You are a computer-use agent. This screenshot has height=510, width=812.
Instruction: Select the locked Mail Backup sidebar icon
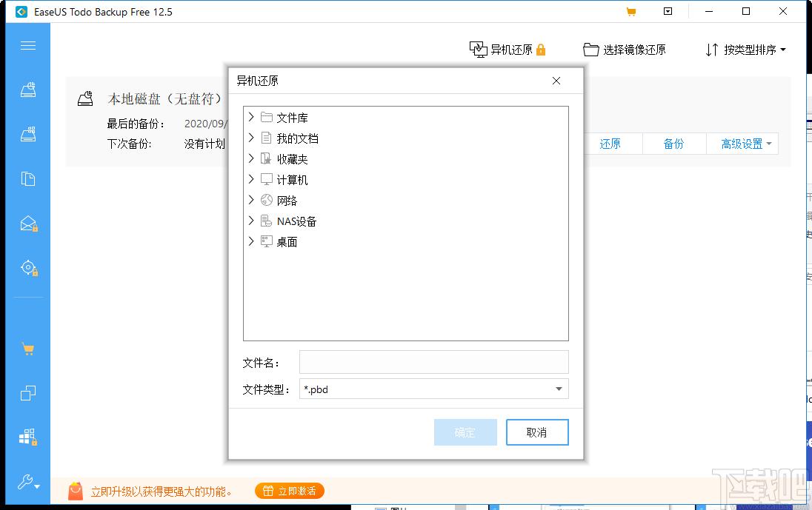click(28, 224)
